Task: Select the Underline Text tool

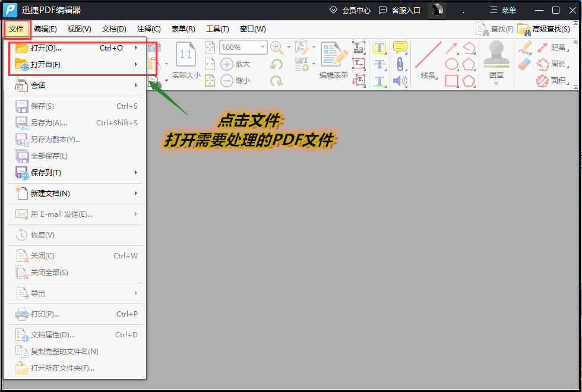Action: [x=379, y=81]
